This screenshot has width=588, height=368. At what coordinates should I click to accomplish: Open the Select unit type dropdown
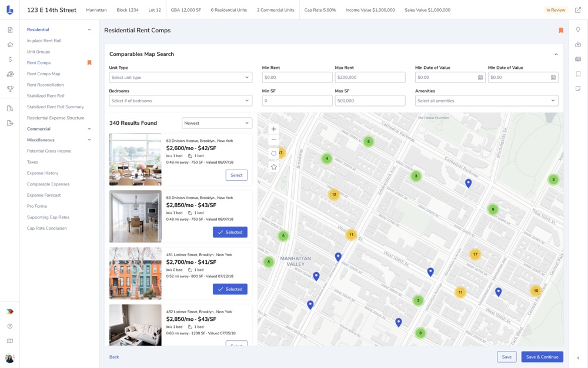pyautogui.click(x=181, y=77)
